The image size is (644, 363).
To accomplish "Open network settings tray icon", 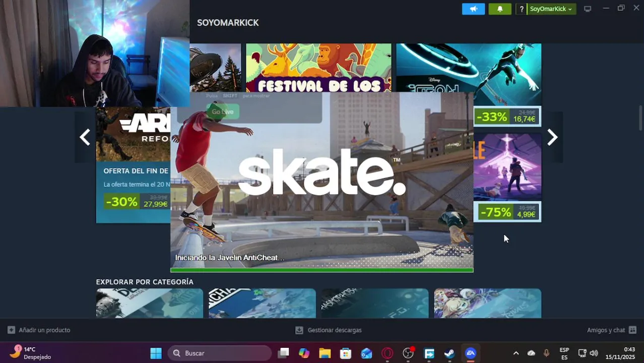I will (x=583, y=353).
